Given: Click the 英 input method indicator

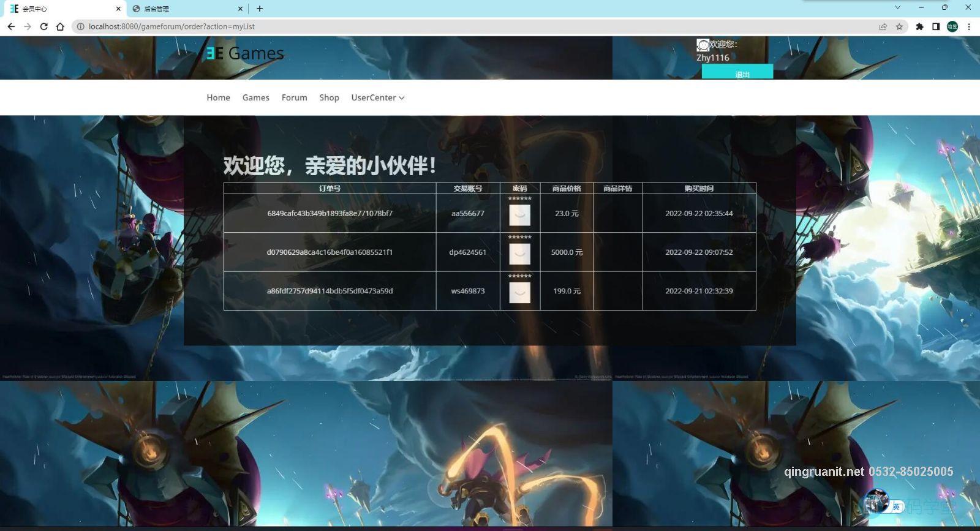Looking at the screenshot, I should (x=896, y=507).
